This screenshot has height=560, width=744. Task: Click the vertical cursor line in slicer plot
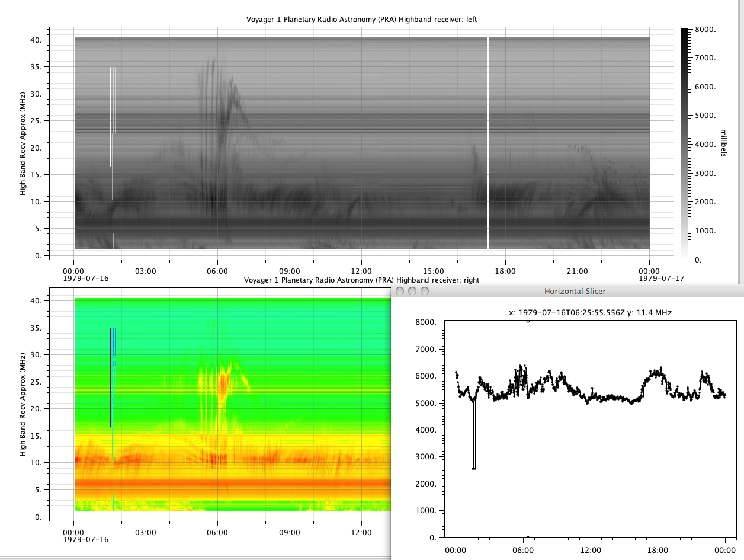528,430
